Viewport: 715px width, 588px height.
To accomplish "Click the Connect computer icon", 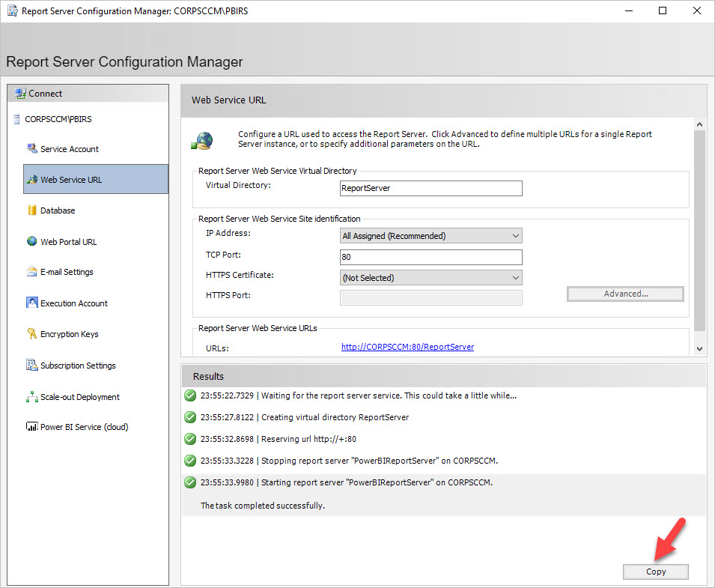I will click(x=20, y=94).
